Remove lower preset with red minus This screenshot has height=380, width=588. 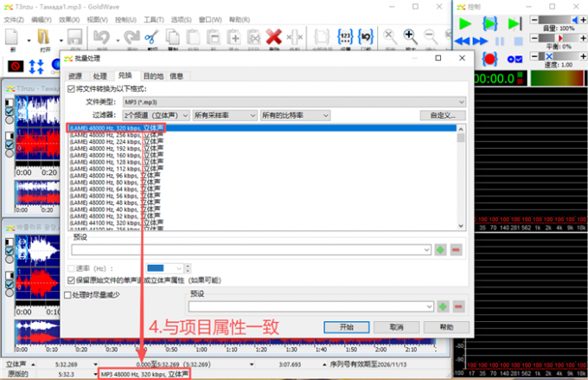point(457,306)
